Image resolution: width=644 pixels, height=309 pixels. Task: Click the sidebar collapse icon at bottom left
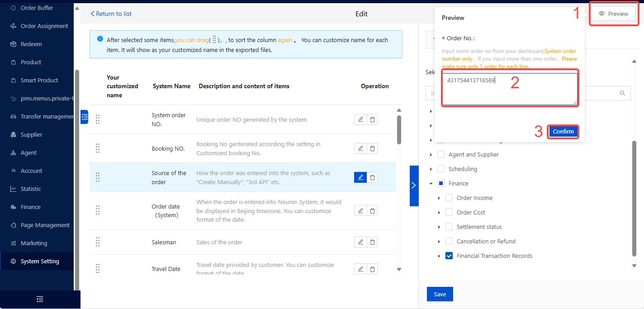tap(40, 299)
